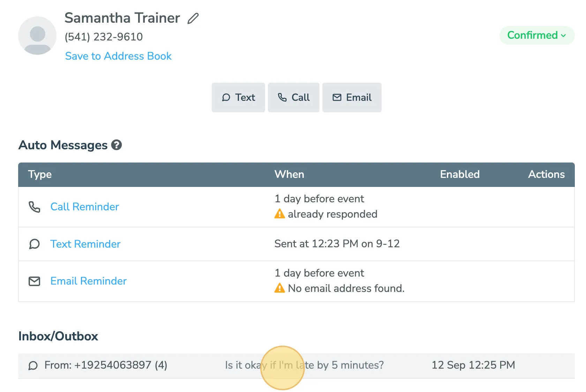Click the Text button to send a message
The image size is (586, 392).
tap(238, 98)
